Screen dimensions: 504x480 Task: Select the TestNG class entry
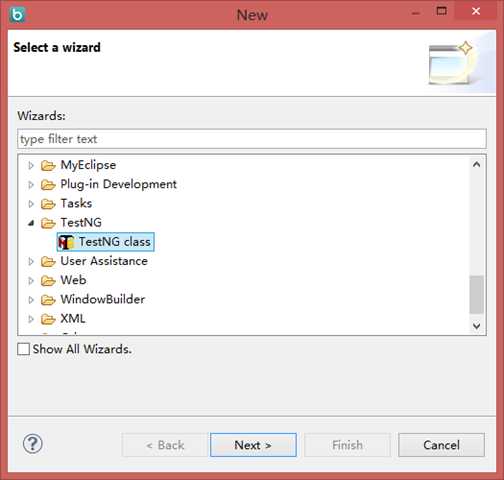tap(106, 242)
